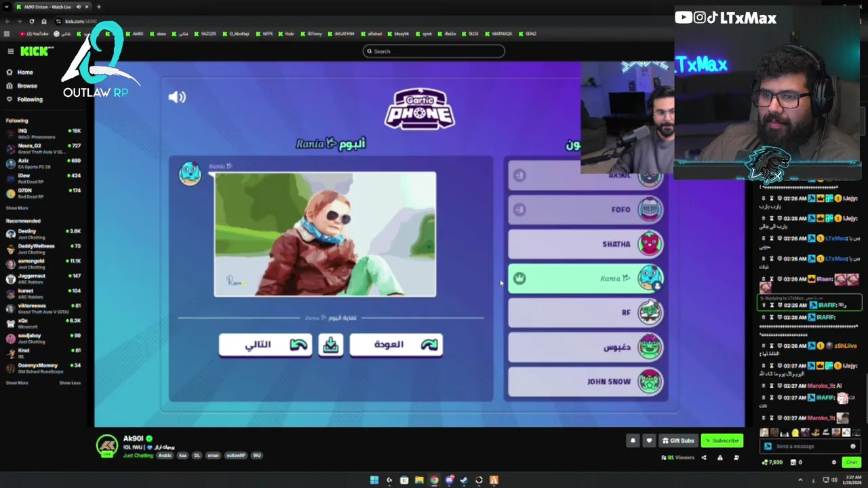Open the YouTube bookmark
This screenshot has height=488, width=868.
(34, 33)
